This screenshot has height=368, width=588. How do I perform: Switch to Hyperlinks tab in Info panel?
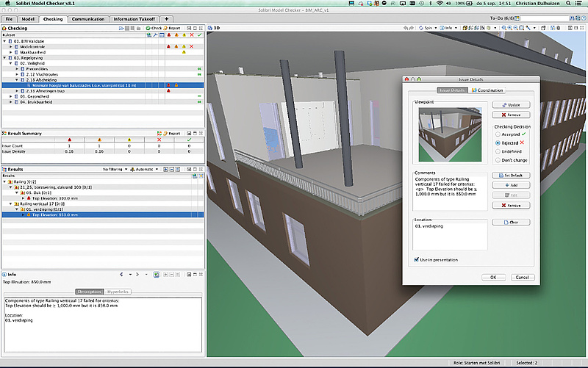(x=118, y=292)
